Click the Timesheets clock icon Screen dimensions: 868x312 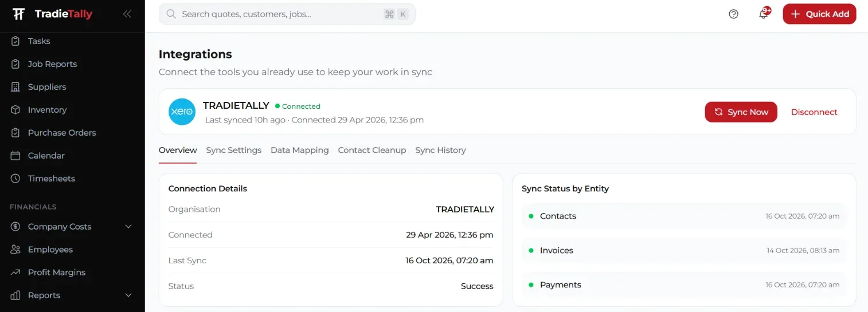click(16, 179)
